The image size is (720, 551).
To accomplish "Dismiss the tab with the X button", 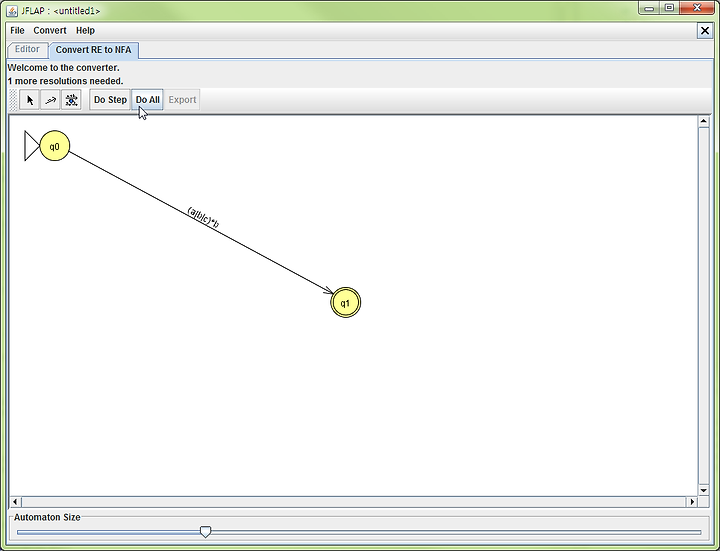I will (704, 31).
